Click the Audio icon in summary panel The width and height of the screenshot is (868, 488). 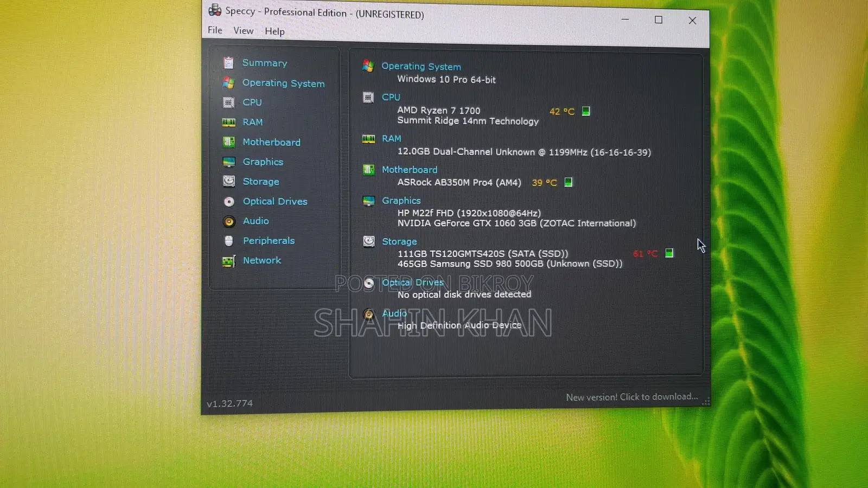coord(369,314)
